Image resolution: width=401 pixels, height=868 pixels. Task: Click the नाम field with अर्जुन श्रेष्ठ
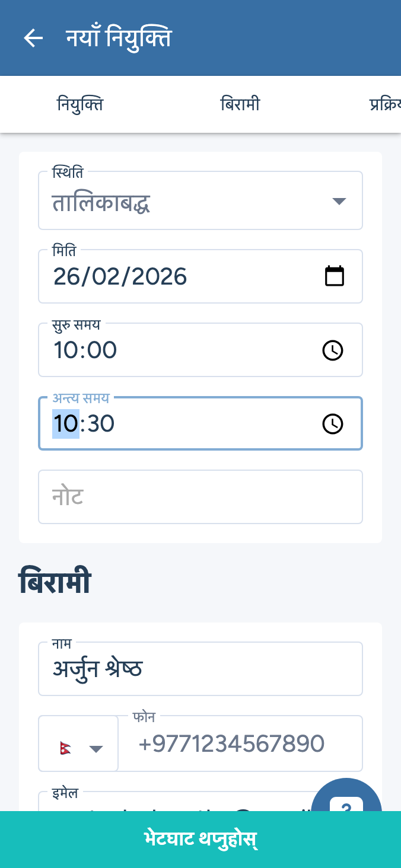(200, 669)
